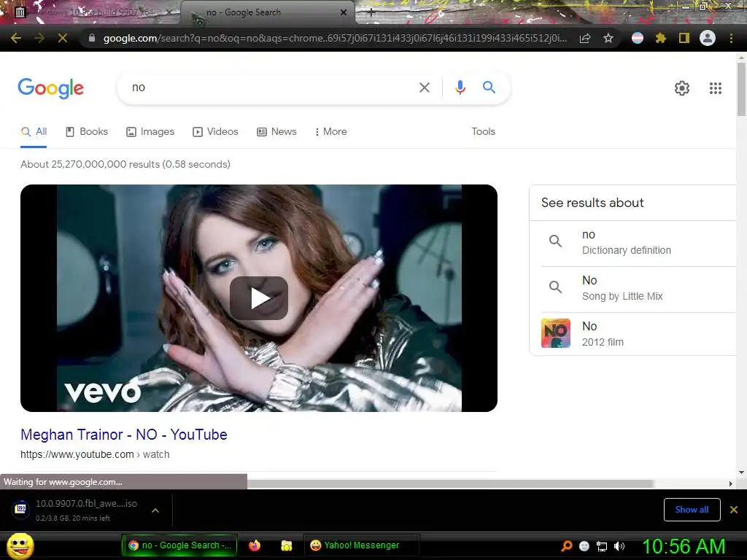Select the All results tab

34,132
